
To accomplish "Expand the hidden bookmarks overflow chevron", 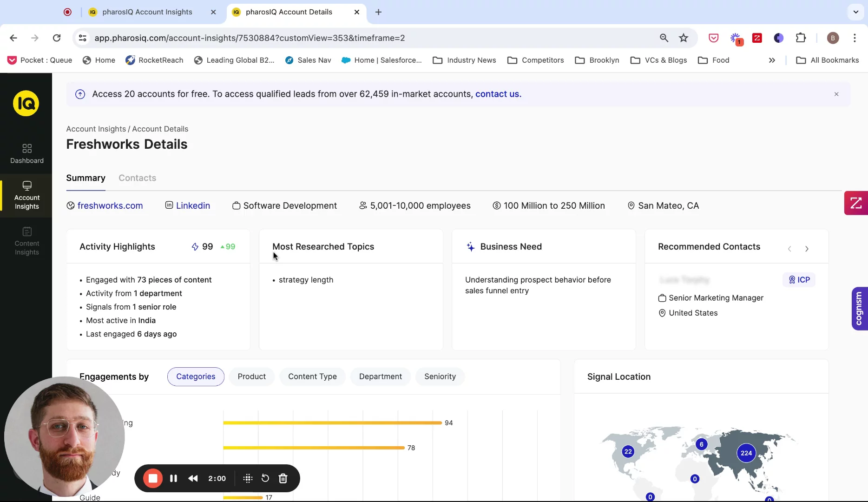I will coord(772,60).
